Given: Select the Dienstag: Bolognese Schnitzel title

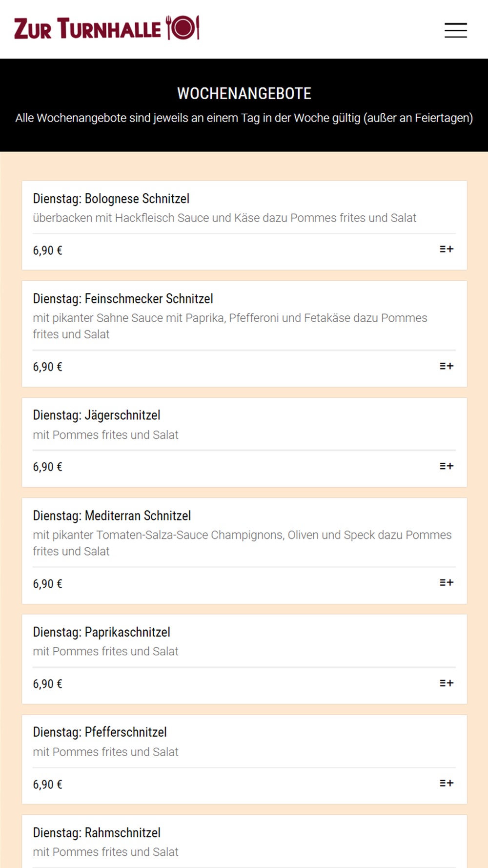Looking at the screenshot, I should tap(111, 199).
